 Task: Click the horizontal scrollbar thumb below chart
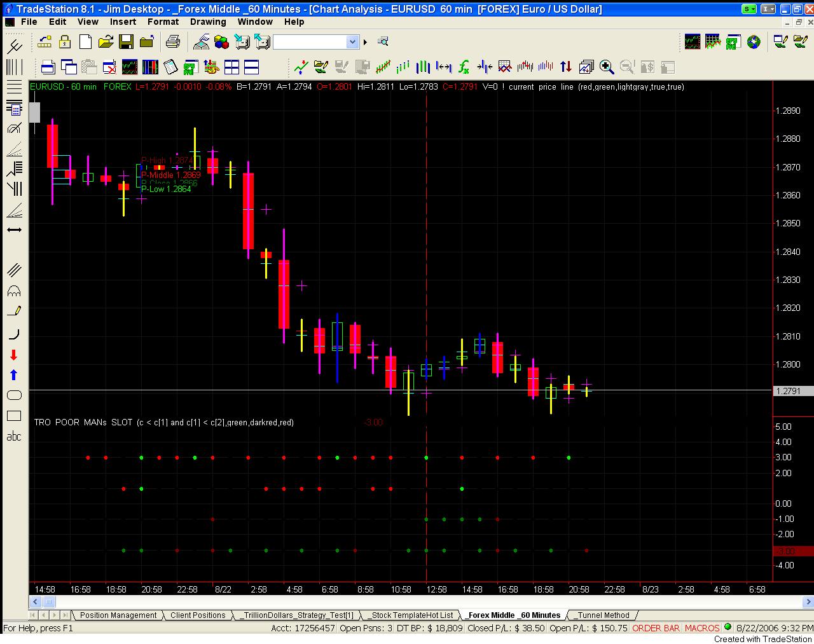(x=49, y=601)
